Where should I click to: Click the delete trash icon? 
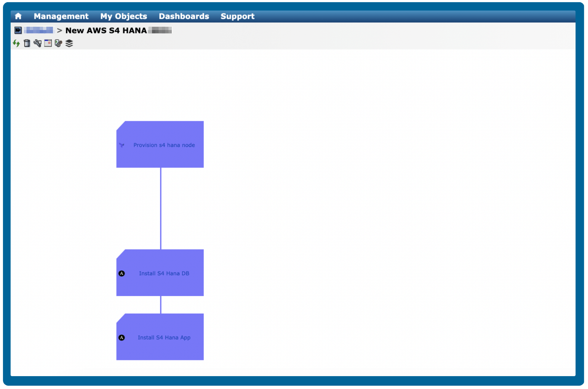tap(27, 43)
